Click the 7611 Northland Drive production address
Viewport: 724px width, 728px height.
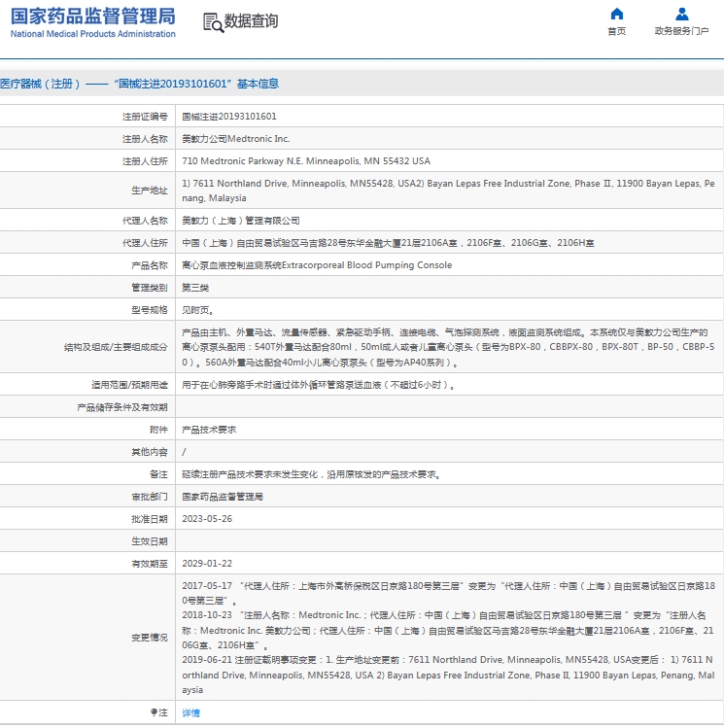[448, 191]
